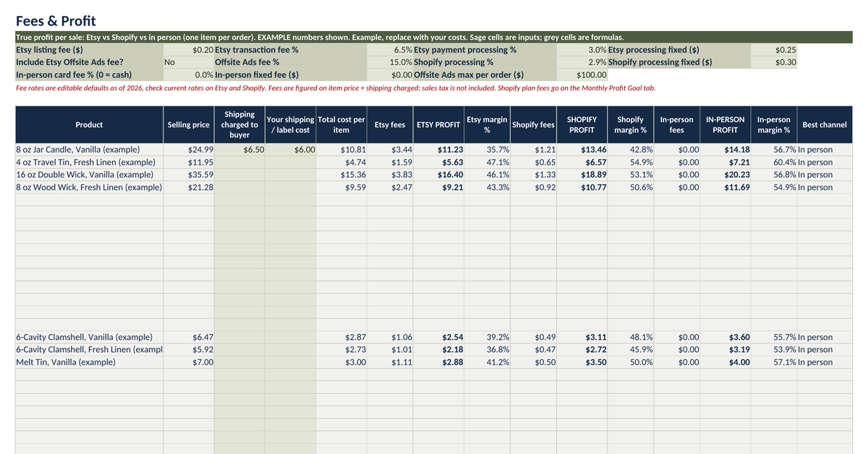Select selling price $24.99 cell

[189, 150]
